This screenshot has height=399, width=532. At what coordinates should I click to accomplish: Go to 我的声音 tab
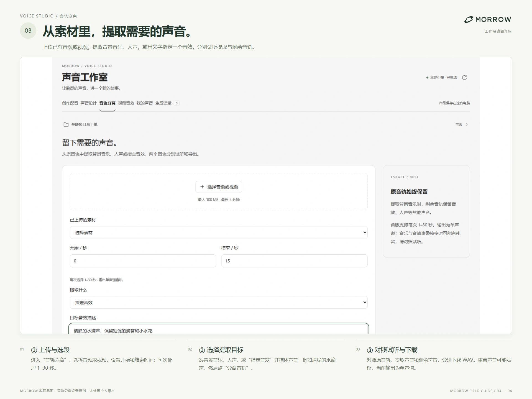tap(145, 103)
